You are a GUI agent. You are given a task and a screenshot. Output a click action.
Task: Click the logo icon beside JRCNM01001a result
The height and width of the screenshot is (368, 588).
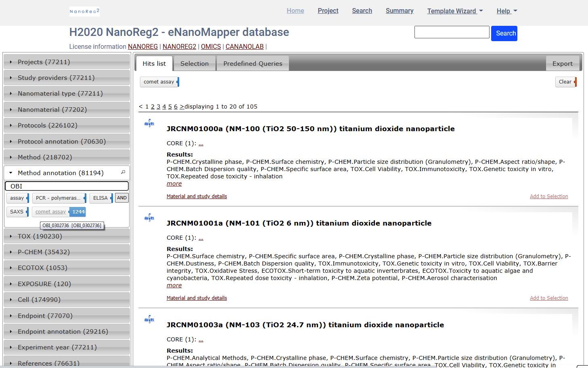click(x=149, y=218)
